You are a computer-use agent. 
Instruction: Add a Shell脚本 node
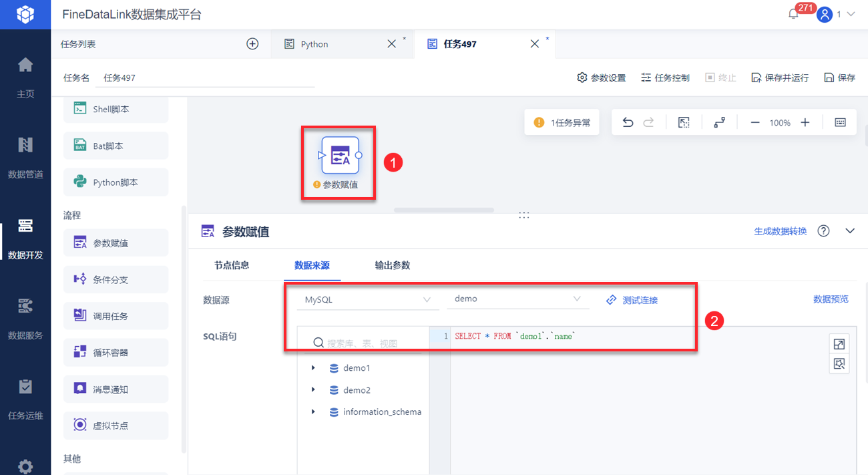pos(116,109)
